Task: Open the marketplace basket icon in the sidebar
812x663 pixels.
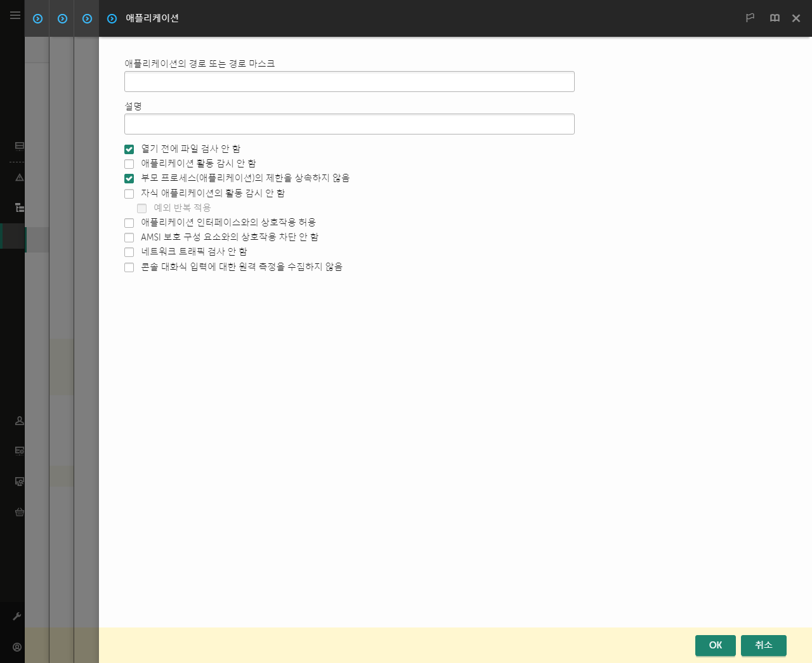Action: coord(19,512)
